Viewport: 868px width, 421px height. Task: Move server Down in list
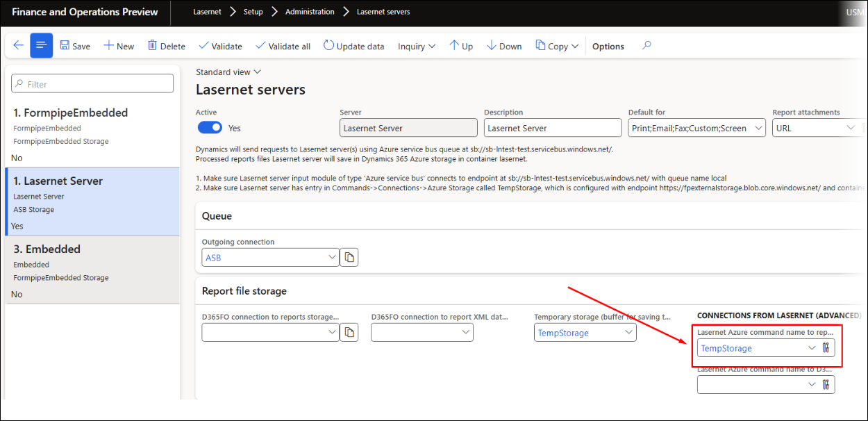click(x=504, y=46)
